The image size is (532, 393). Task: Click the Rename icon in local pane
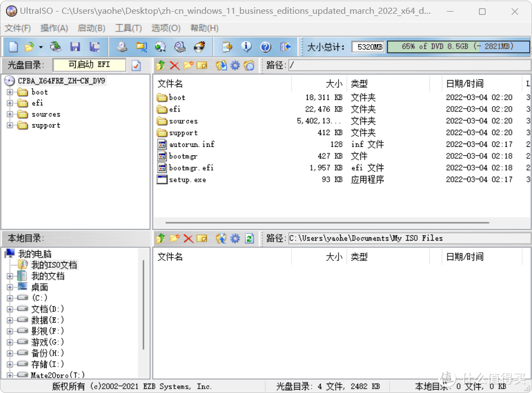pyautogui.click(x=202, y=238)
